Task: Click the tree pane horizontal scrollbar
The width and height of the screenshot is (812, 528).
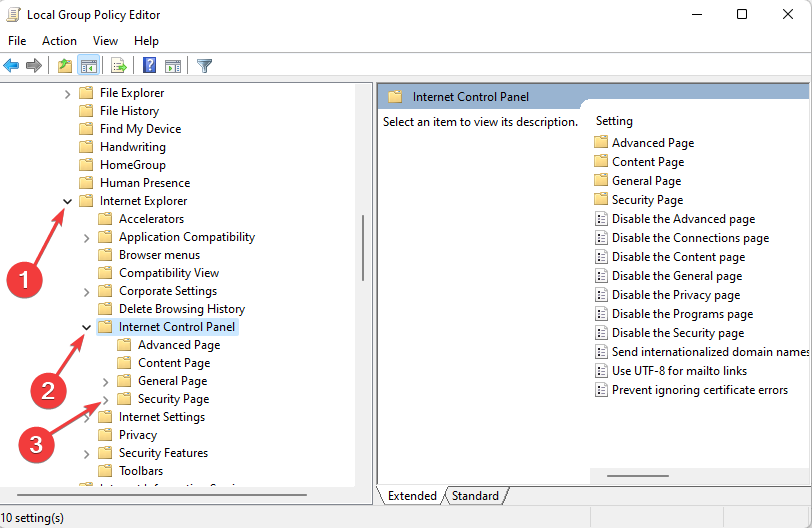Action: [162, 495]
